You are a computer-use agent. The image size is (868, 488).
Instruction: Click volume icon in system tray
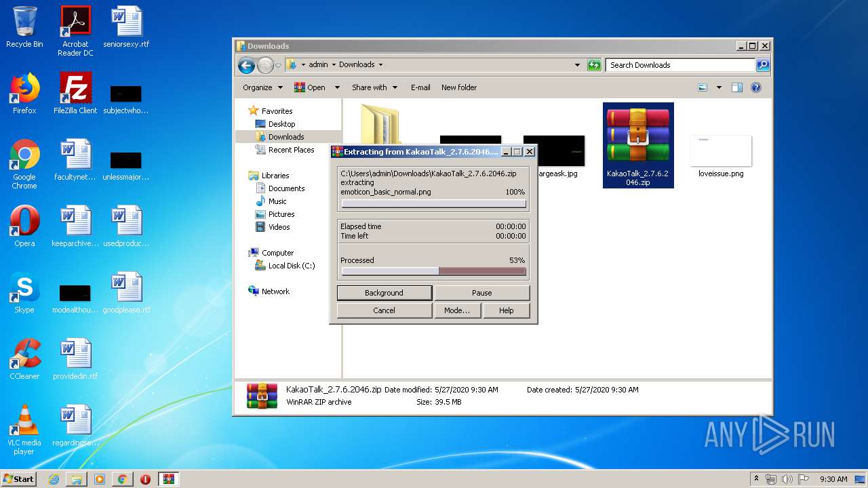tap(788, 479)
